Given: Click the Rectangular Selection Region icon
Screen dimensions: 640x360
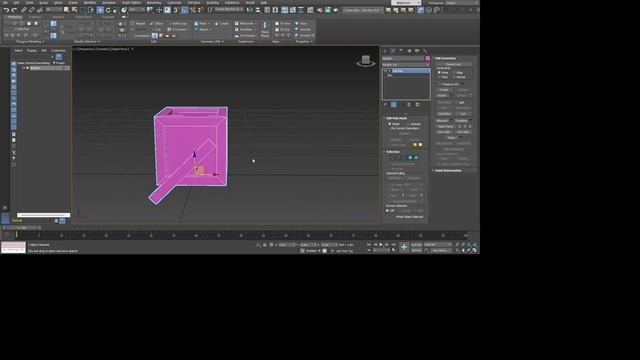Looking at the screenshot, I should point(82,10).
